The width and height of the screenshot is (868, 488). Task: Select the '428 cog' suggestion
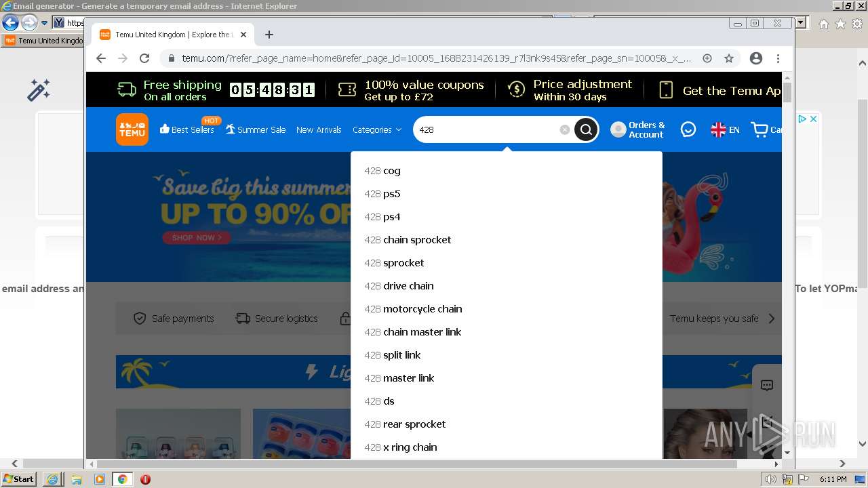tap(506, 171)
